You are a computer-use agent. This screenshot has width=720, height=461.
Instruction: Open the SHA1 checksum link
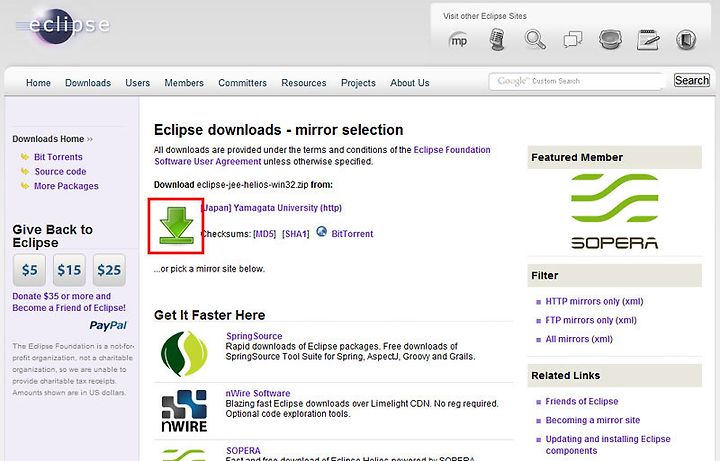(296, 234)
